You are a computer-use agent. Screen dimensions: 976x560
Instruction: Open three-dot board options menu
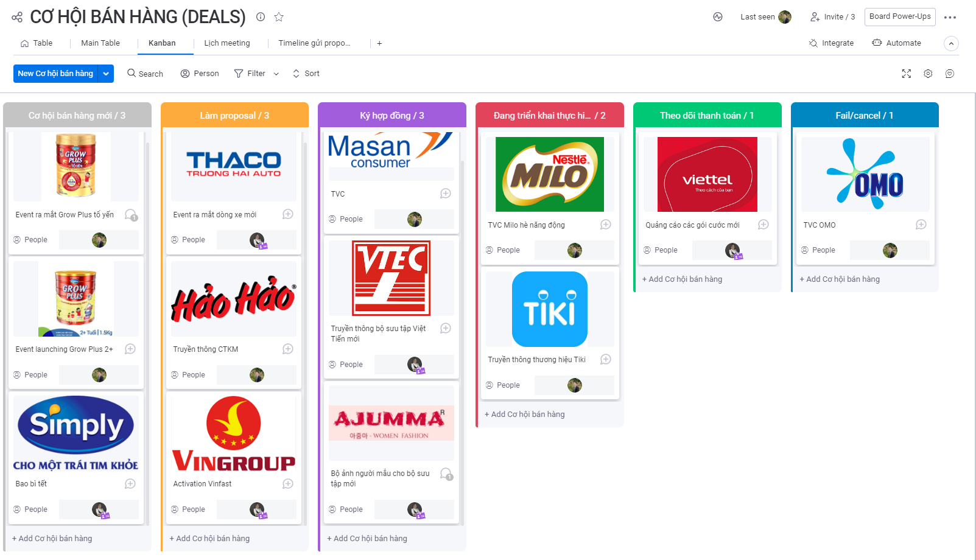(x=950, y=18)
